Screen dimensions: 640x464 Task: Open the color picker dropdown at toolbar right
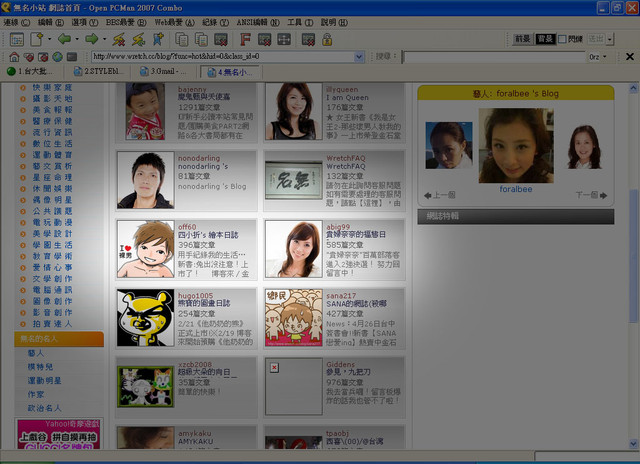click(610, 40)
